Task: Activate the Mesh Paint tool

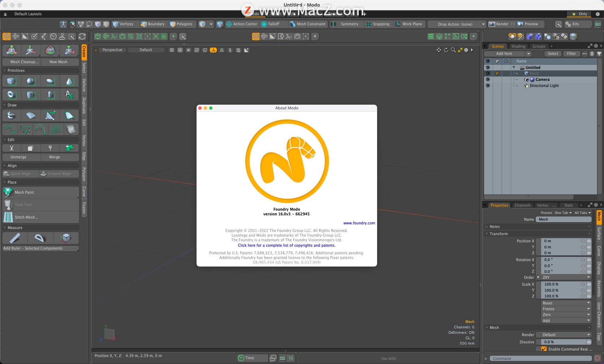Action: coord(23,192)
